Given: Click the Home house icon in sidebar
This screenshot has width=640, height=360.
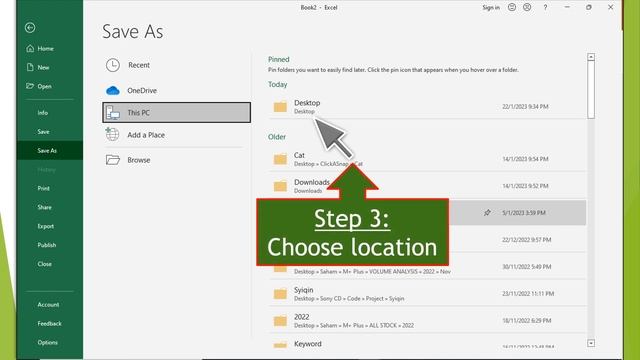Looking at the screenshot, I should (30, 48).
